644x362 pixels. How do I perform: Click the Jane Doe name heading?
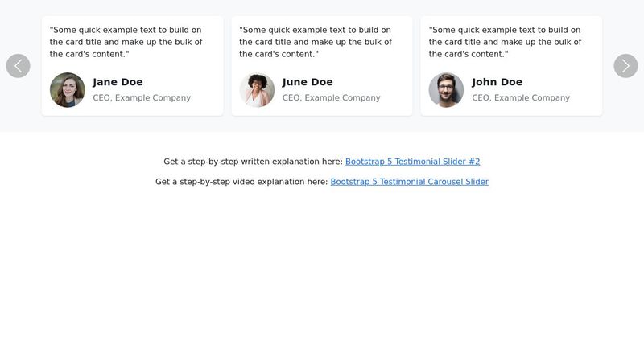pos(118,82)
